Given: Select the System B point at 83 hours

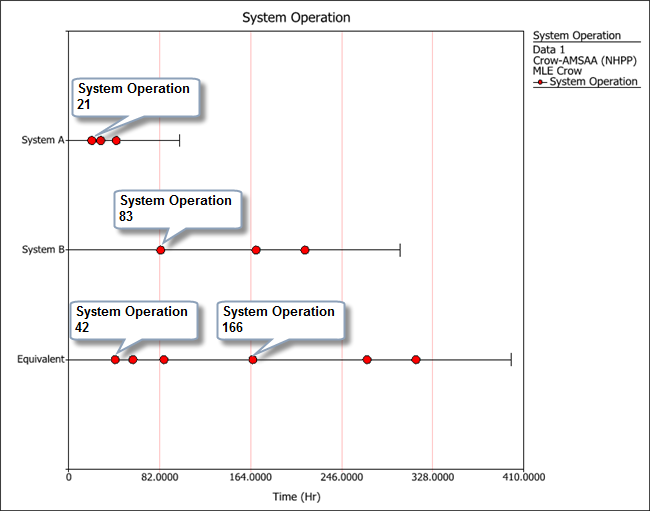Looking at the screenshot, I should (x=160, y=250).
